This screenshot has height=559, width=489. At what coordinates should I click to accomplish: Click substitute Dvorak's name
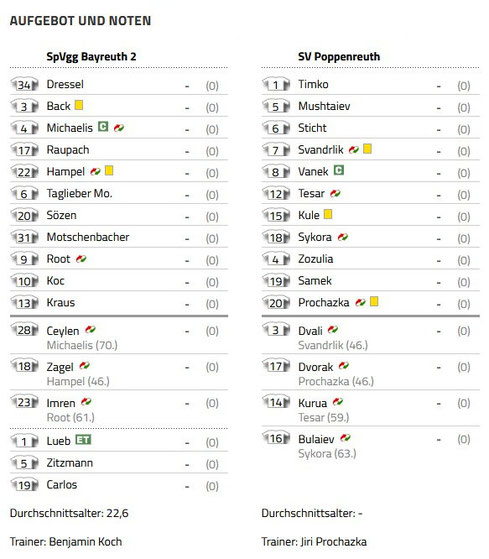[316, 367]
